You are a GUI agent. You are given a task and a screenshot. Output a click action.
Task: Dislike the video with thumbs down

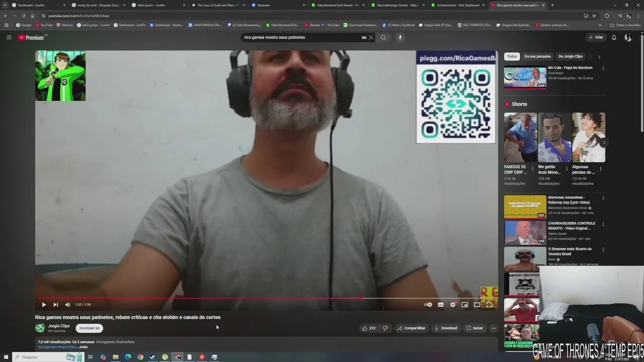[x=385, y=328]
